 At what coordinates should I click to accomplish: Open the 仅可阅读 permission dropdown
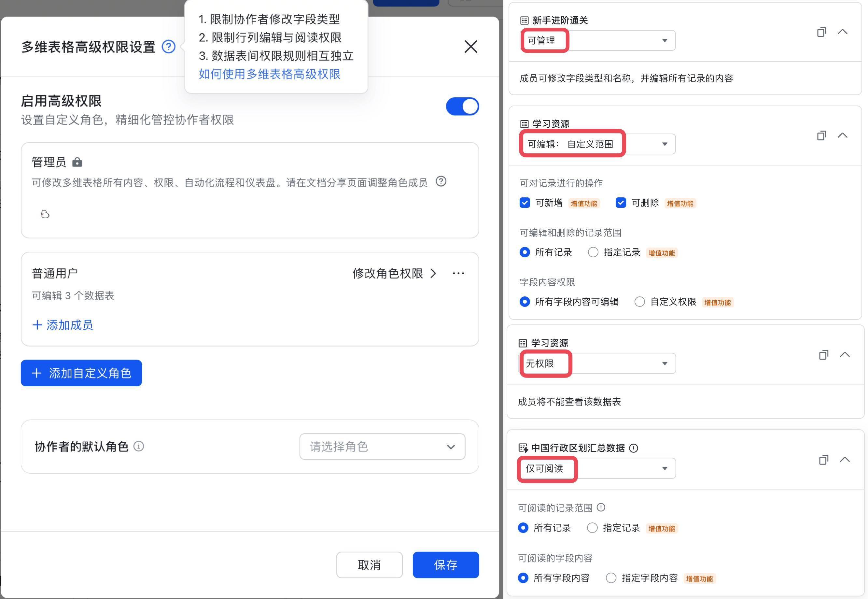coord(597,468)
